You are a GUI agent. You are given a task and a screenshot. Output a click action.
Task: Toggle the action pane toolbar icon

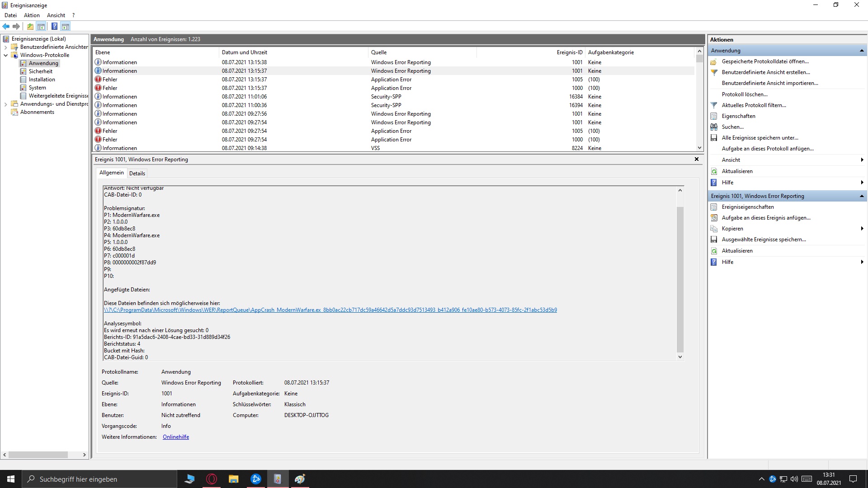click(66, 26)
